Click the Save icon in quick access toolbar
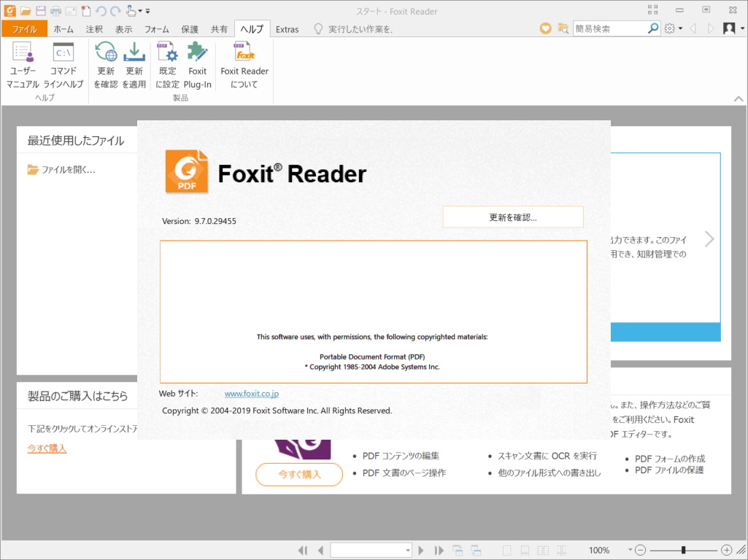Screen dimensions: 748x560 click(41, 10)
